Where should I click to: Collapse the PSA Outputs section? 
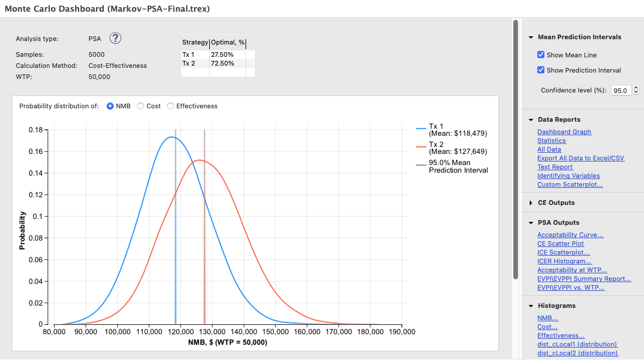(531, 222)
